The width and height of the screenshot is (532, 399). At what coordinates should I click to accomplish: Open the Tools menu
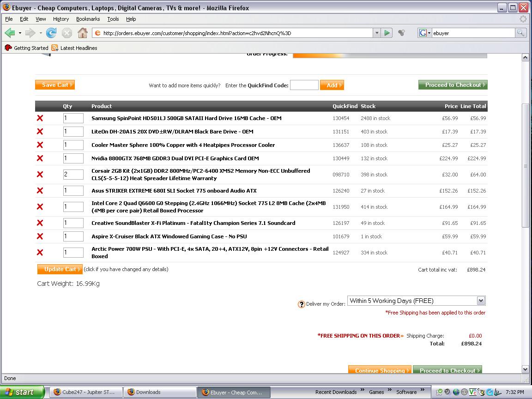(x=113, y=19)
